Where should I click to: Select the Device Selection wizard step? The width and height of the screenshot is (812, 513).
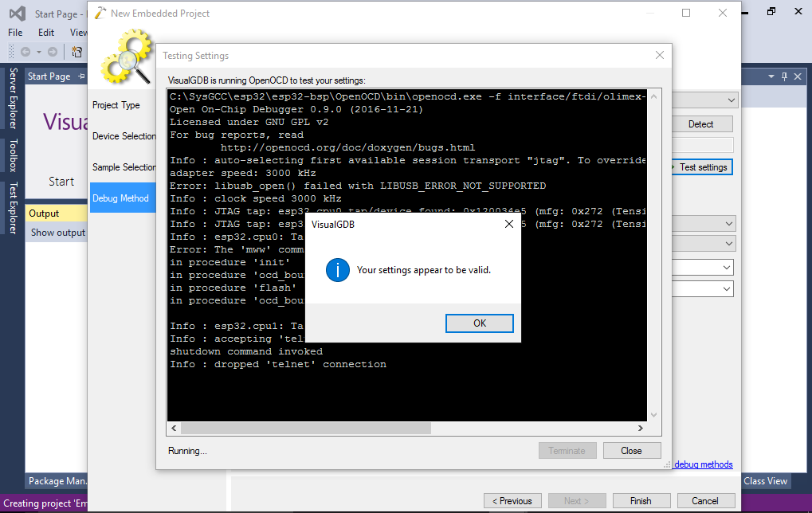point(124,136)
